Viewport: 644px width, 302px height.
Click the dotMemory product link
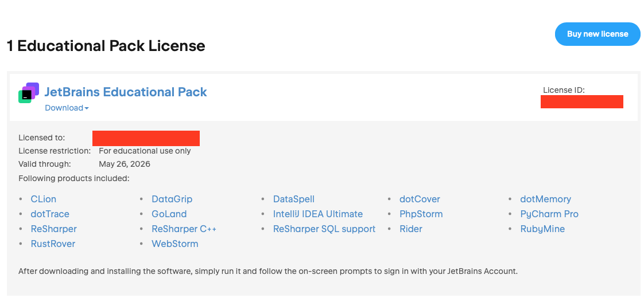545,199
